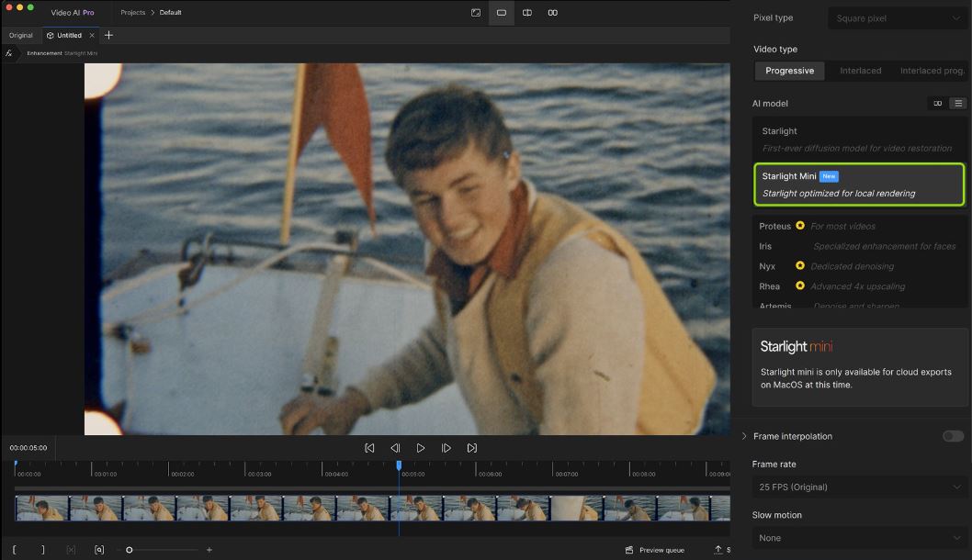Select Interlaced video type

(860, 71)
